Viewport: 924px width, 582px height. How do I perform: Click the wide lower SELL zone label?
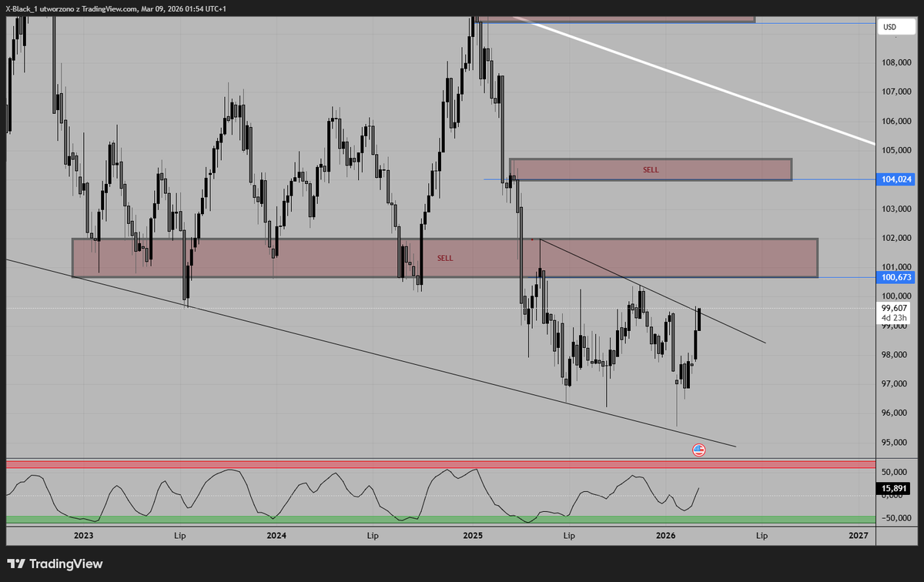pos(445,259)
